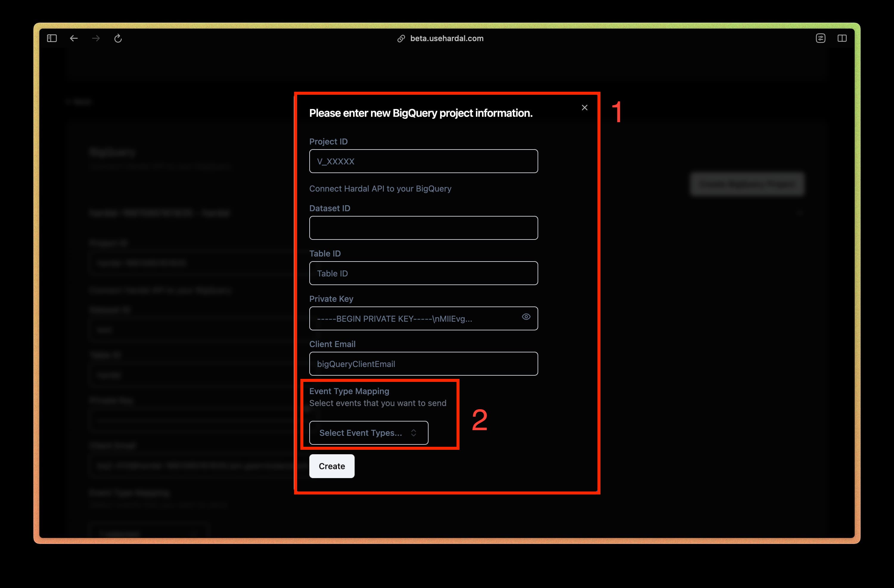
Task: Click the dialog title about BigQuery project information
Action: click(421, 113)
